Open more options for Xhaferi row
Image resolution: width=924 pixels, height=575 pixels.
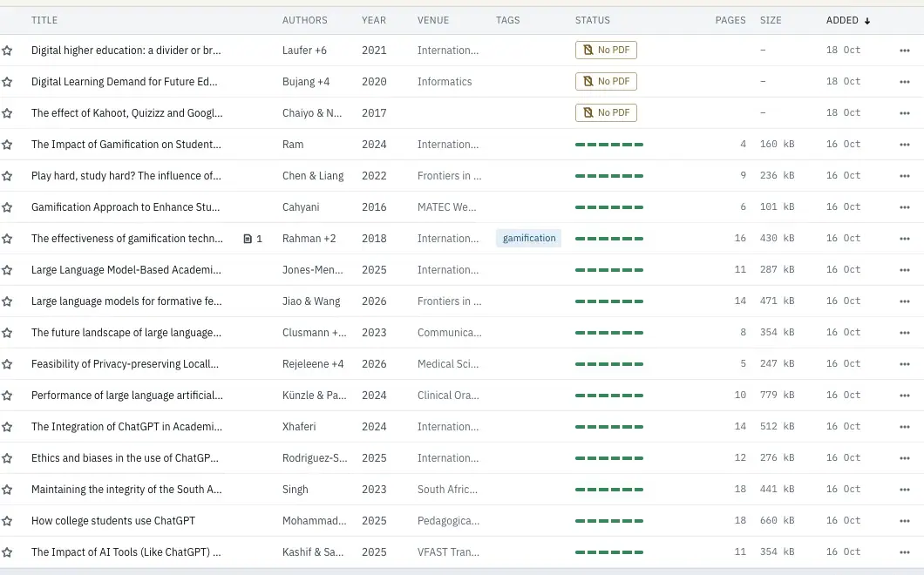[x=905, y=427]
